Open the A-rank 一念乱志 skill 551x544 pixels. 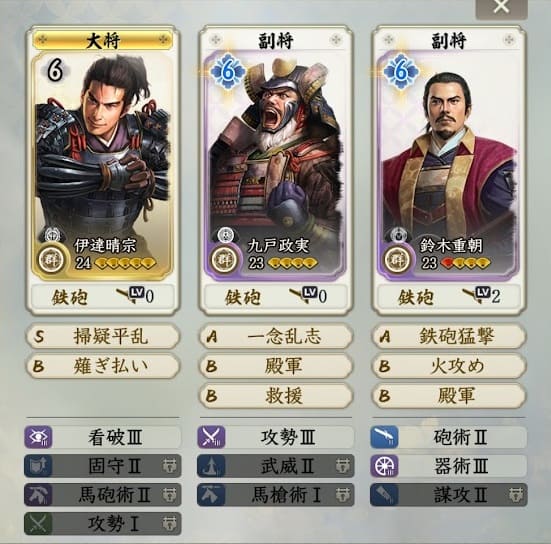coord(276,336)
